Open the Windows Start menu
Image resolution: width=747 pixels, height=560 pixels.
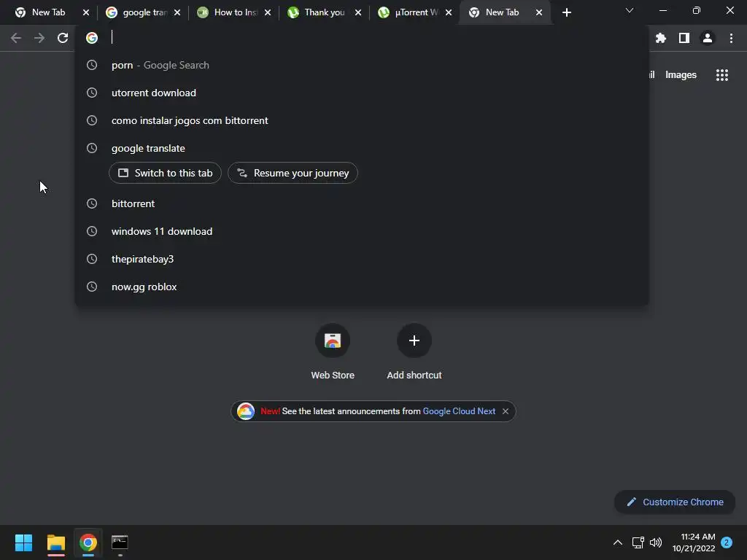(x=23, y=542)
